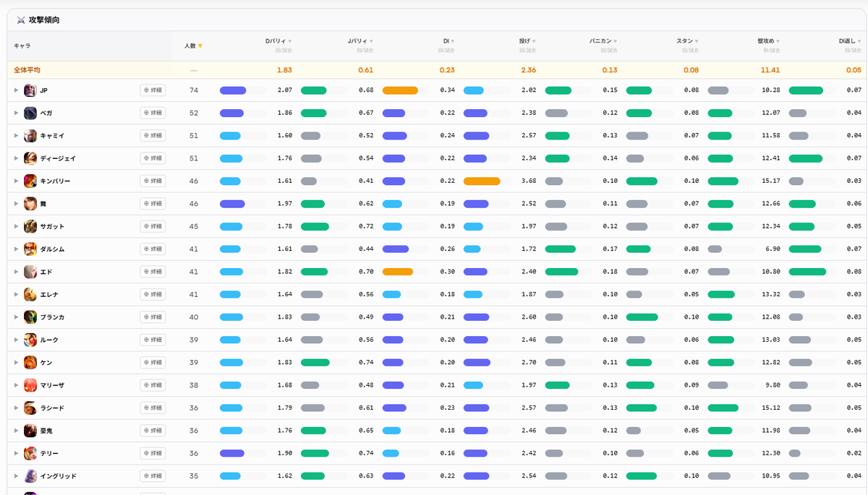Screen dimensions: 868x495
Task: Click the 舞 character portrait icon
Action: tap(30, 204)
